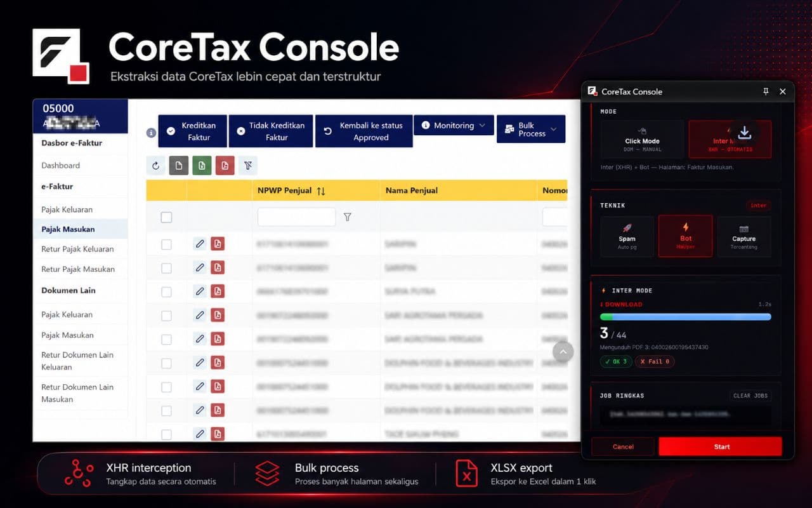The image size is (812, 508).
Task: Check the SURYA PUTRA row checkbox
Action: pyautogui.click(x=166, y=292)
